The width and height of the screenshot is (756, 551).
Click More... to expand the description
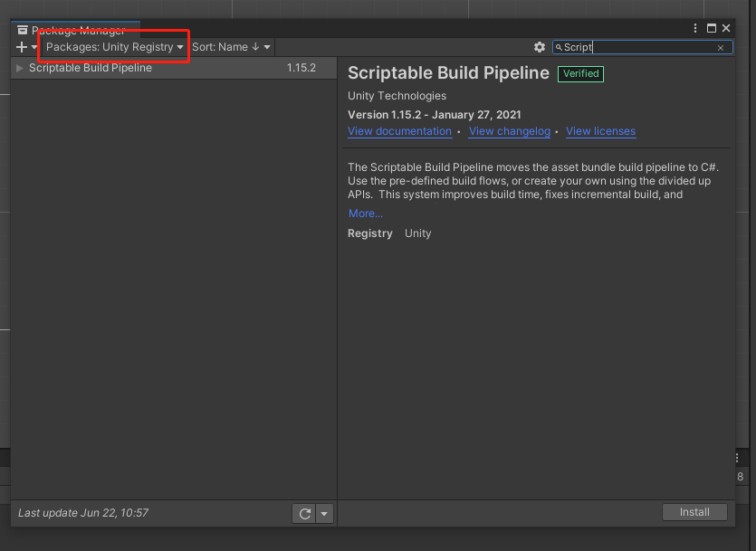point(364,213)
